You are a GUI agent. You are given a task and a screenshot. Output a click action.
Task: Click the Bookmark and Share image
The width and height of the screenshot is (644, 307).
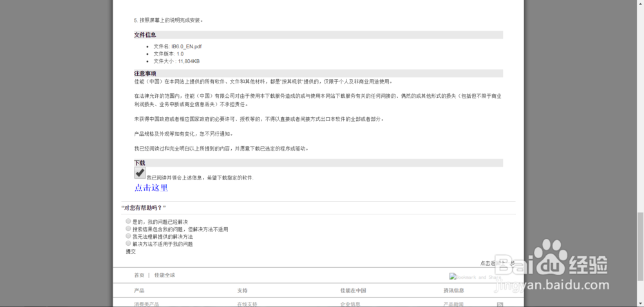(x=475, y=277)
